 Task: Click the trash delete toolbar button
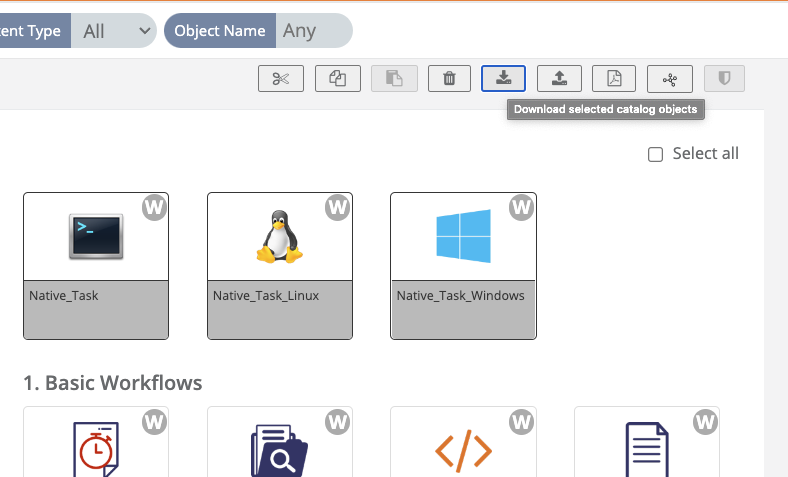click(x=449, y=78)
